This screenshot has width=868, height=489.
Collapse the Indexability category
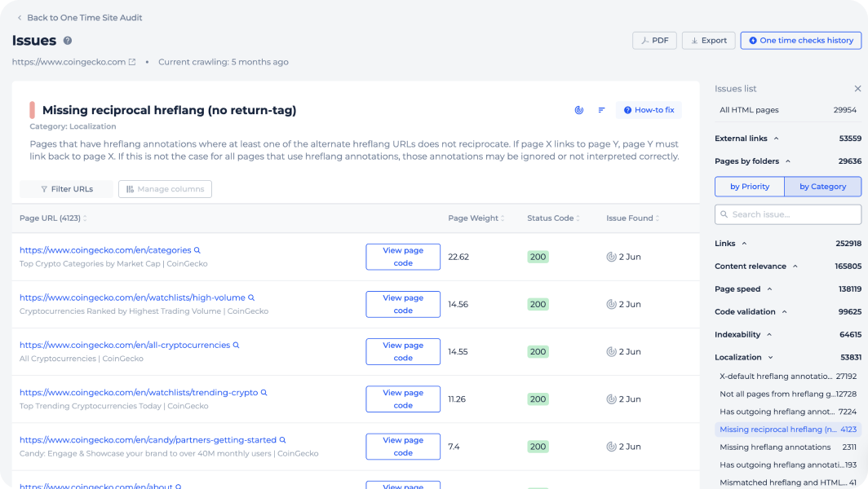tap(769, 335)
